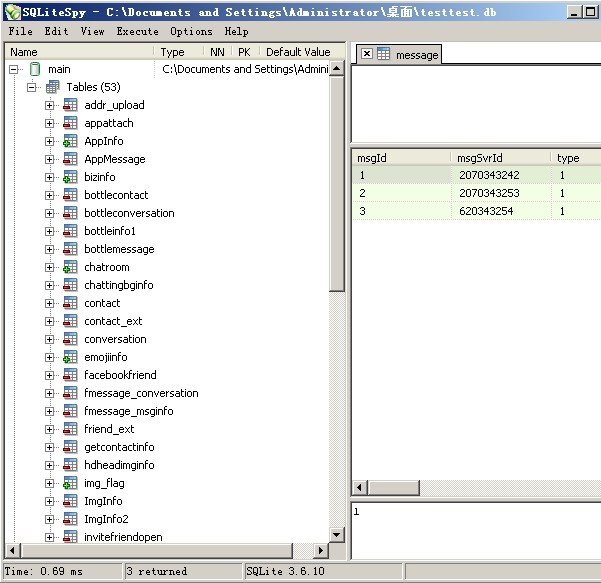Click the bottlecontact table icon

[70, 195]
